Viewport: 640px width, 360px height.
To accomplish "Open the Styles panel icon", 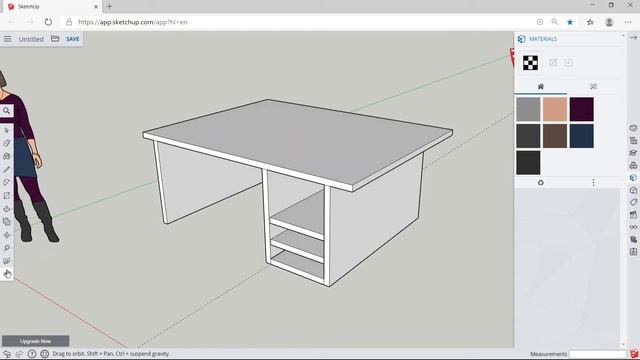I will [633, 190].
